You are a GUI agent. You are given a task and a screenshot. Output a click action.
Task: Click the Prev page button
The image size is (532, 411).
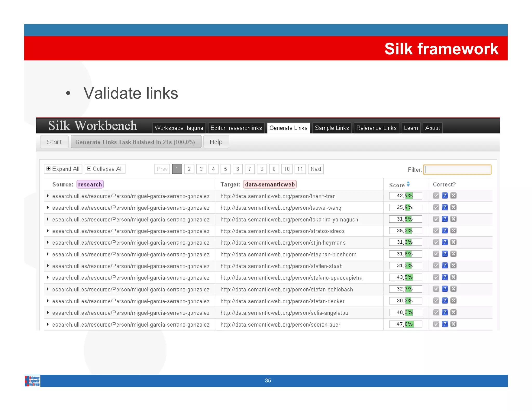(x=162, y=169)
